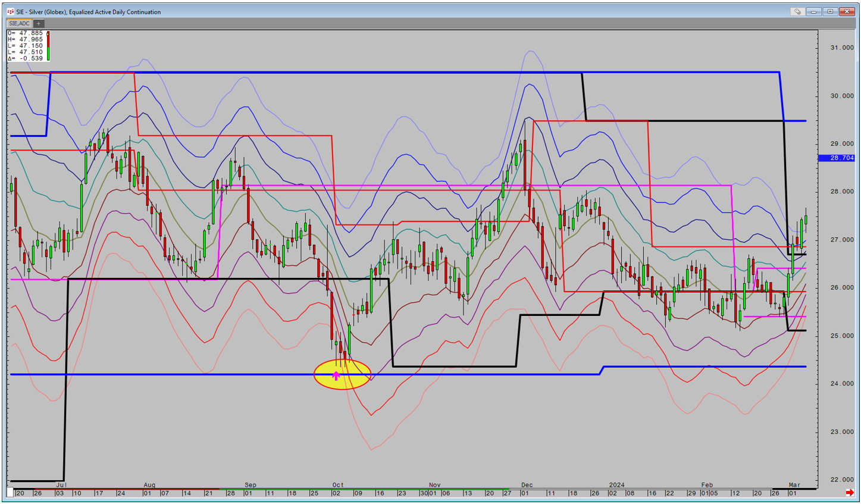Screen dimensions: 861x504
Task: Add a new chart tab with plus button
Action: (x=38, y=24)
